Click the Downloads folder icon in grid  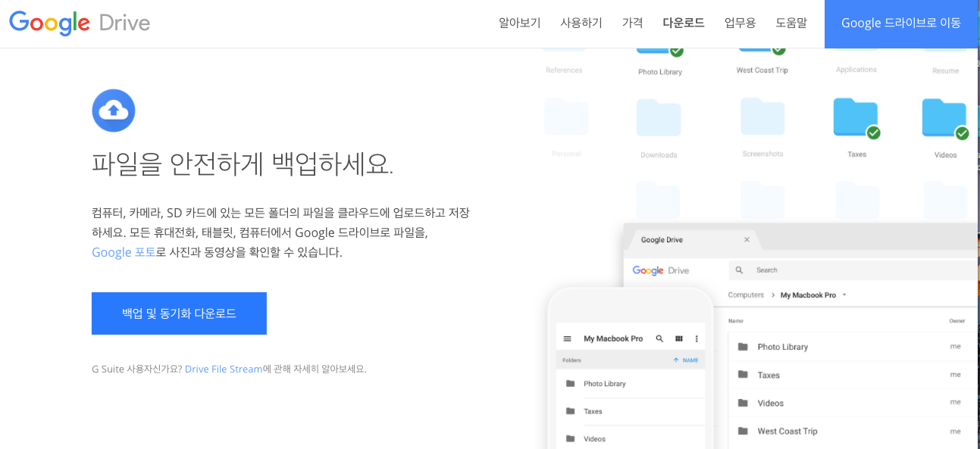pyautogui.click(x=659, y=118)
